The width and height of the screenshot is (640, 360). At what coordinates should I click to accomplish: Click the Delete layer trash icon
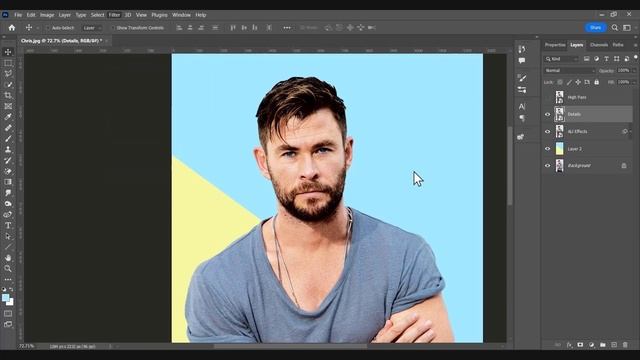(625, 345)
